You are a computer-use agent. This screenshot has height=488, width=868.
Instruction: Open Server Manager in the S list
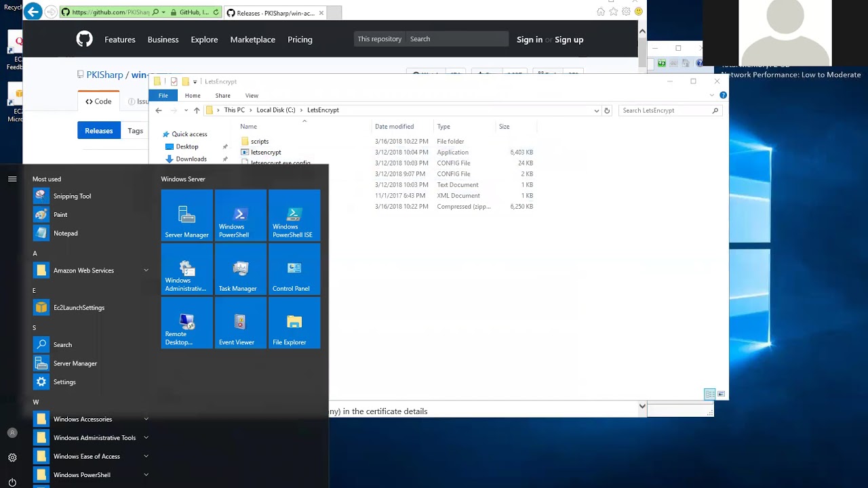click(x=92, y=363)
